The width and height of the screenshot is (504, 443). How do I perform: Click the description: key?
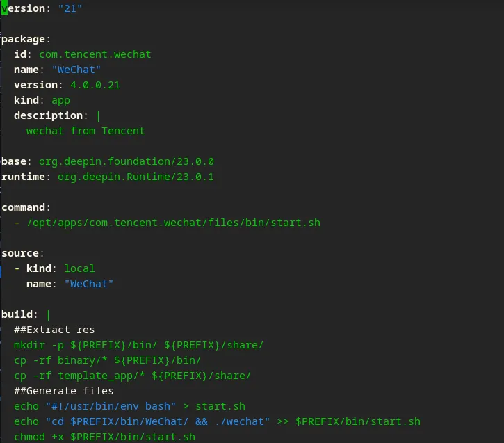pos(51,115)
